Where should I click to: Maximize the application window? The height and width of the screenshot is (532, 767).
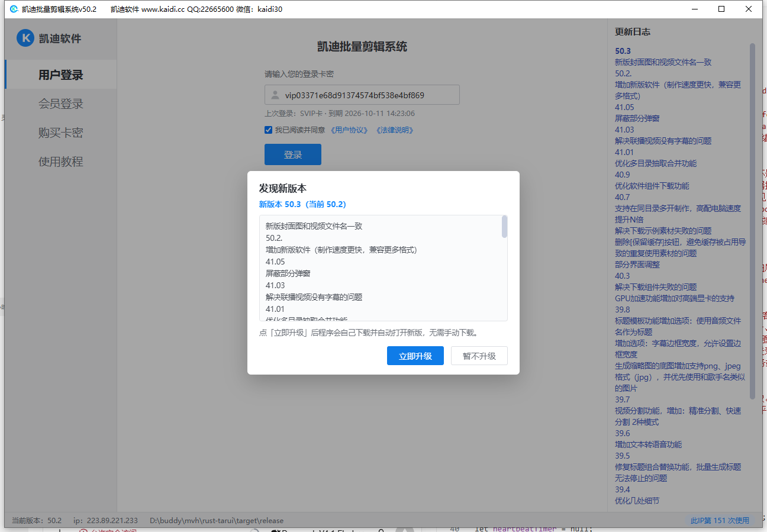(721, 9)
